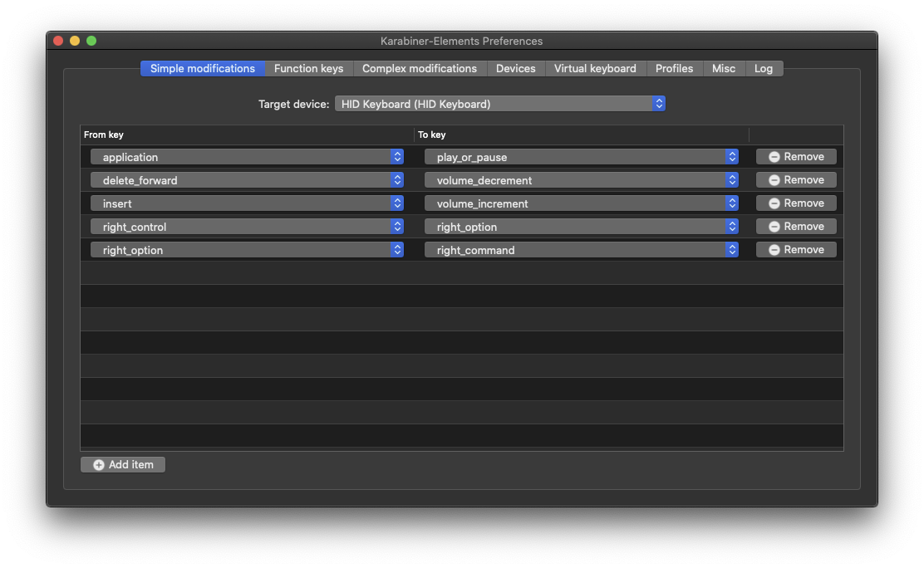Image resolution: width=924 pixels, height=568 pixels.
Task: Open the 'delete_forward' From key dropdown
Action: 247,180
